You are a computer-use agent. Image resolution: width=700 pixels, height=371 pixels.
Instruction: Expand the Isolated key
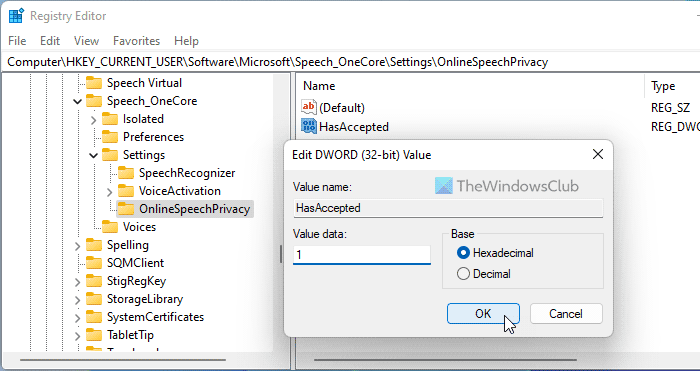93,120
